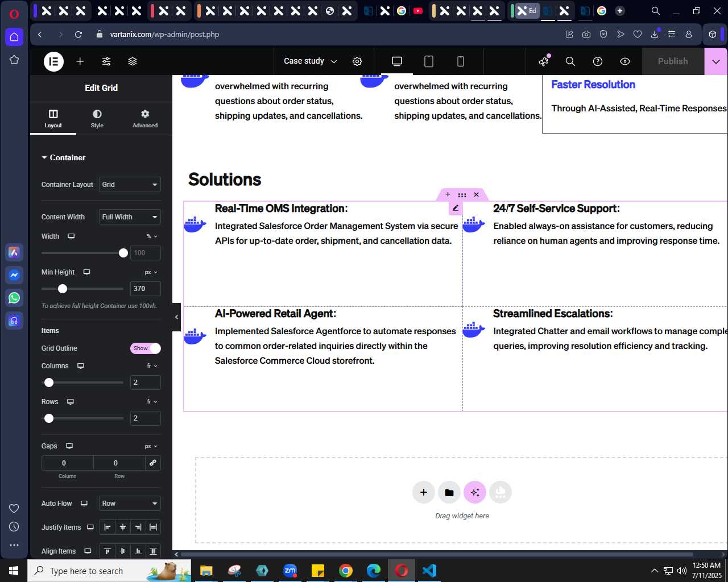Change the Min Height unit selector (px)
This screenshot has width=728, height=582.
pyautogui.click(x=151, y=272)
